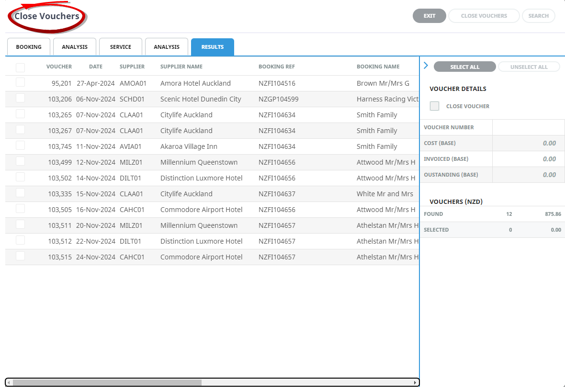The height and width of the screenshot is (392, 565).
Task: Open the Analysis tab next to Booking
Action: coord(75,47)
